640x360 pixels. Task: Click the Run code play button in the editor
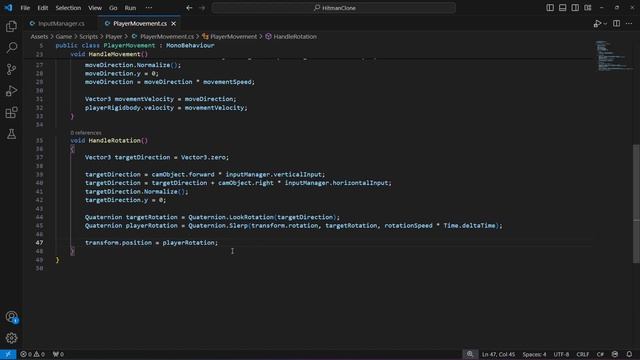(597, 24)
